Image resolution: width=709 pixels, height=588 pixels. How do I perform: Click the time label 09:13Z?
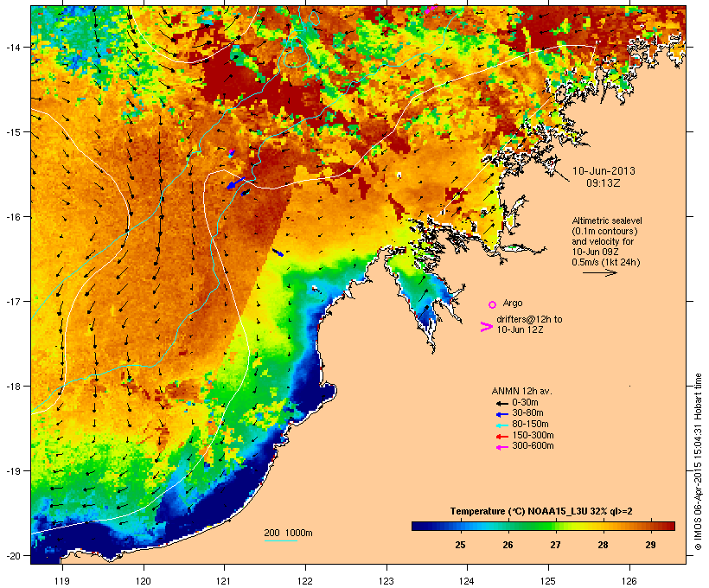click(x=604, y=183)
